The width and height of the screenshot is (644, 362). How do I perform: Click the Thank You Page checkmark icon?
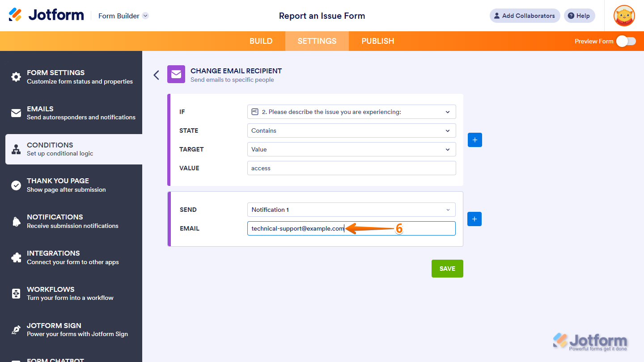(x=16, y=185)
